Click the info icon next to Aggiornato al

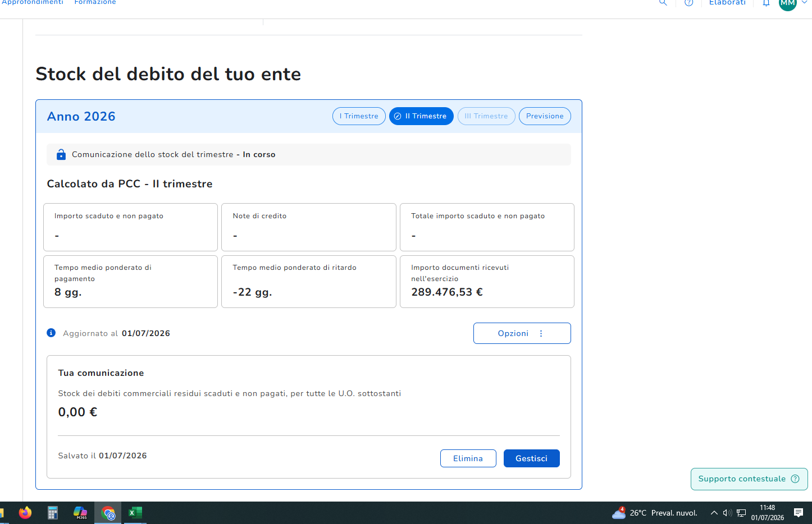coord(51,333)
